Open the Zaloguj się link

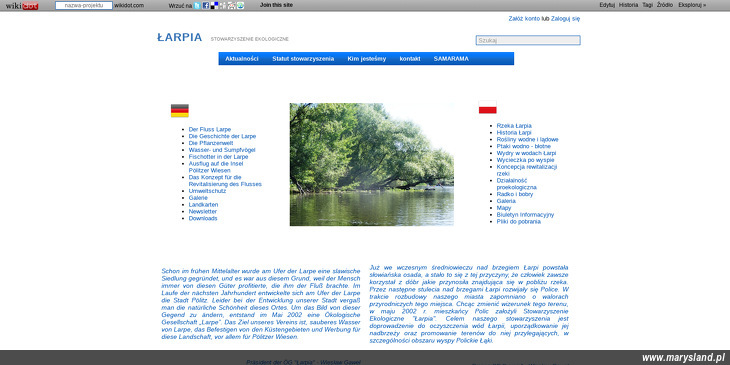pyautogui.click(x=565, y=19)
